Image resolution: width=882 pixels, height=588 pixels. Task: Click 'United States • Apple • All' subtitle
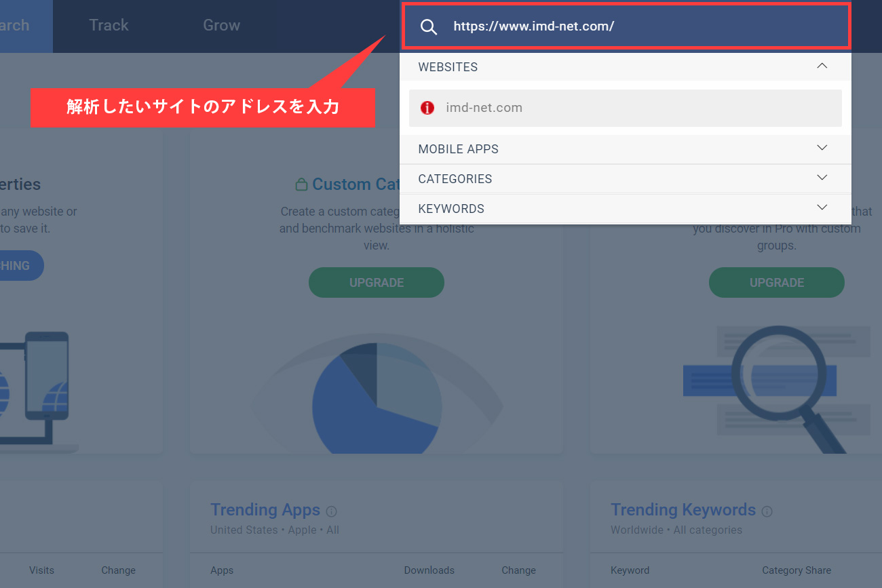(x=275, y=530)
